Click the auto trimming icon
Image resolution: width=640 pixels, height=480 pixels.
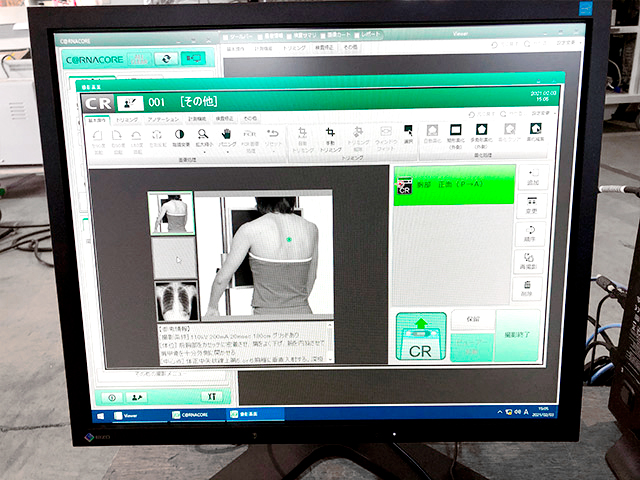(x=302, y=132)
